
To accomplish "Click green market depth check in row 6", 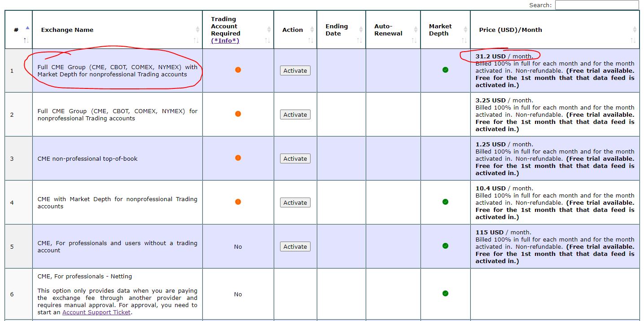I will (x=445, y=293).
